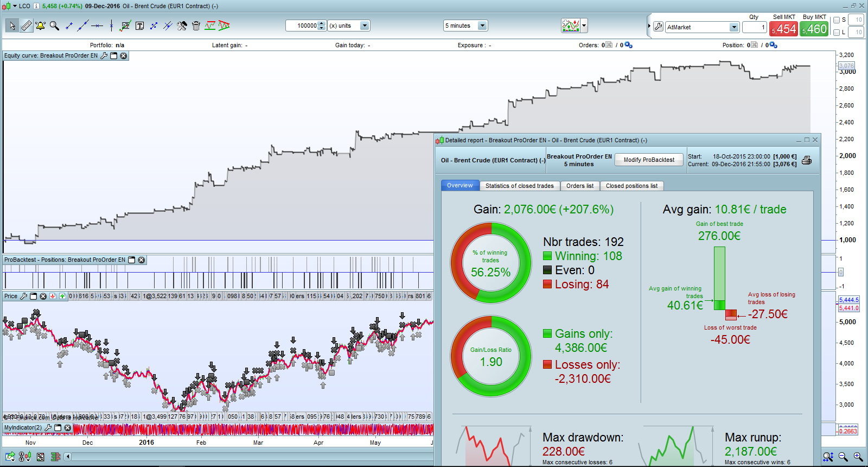Screen dimensions: 868x467
Task: Maximize the Equity curve panel
Action: click(x=114, y=55)
